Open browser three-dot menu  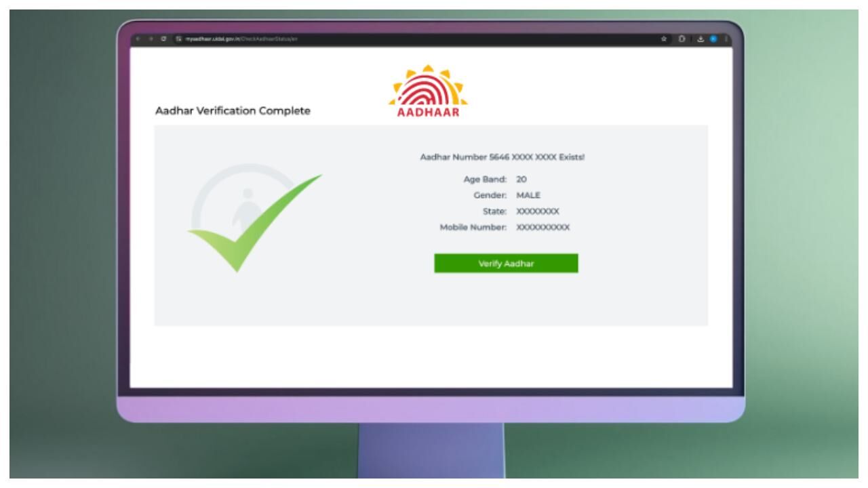[x=726, y=39]
